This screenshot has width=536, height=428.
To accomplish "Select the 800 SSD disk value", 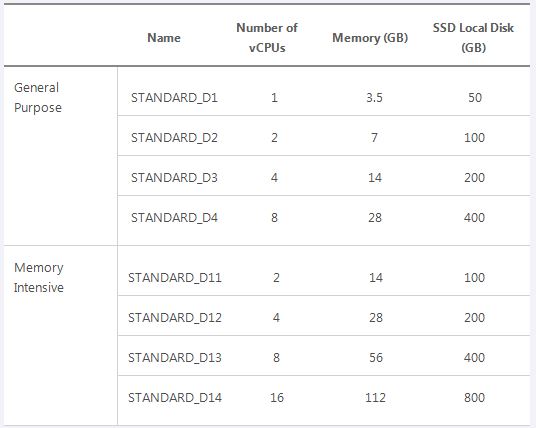I will [x=474, y=398].
